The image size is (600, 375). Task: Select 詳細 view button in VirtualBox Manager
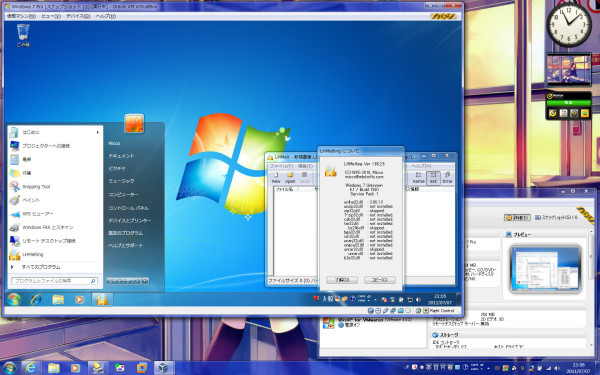coord(517,217)
